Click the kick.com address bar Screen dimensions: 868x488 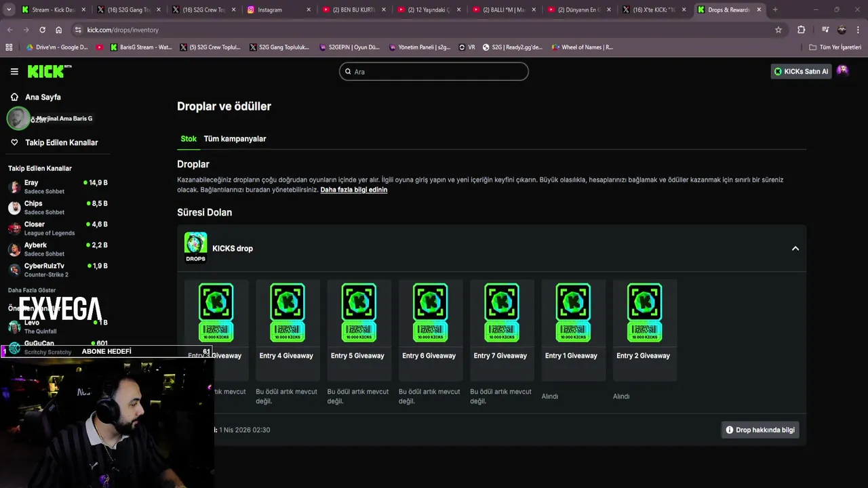click(x=427, y=30)
